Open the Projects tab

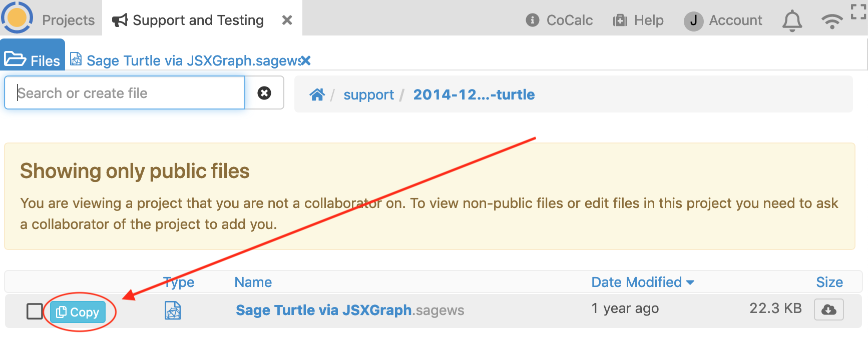(68, 20)
